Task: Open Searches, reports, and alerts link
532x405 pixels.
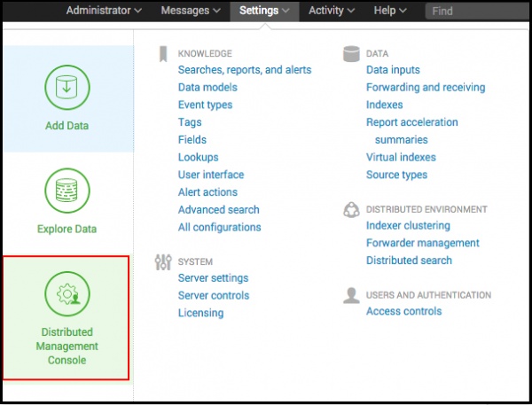Action: pos(245,70)
